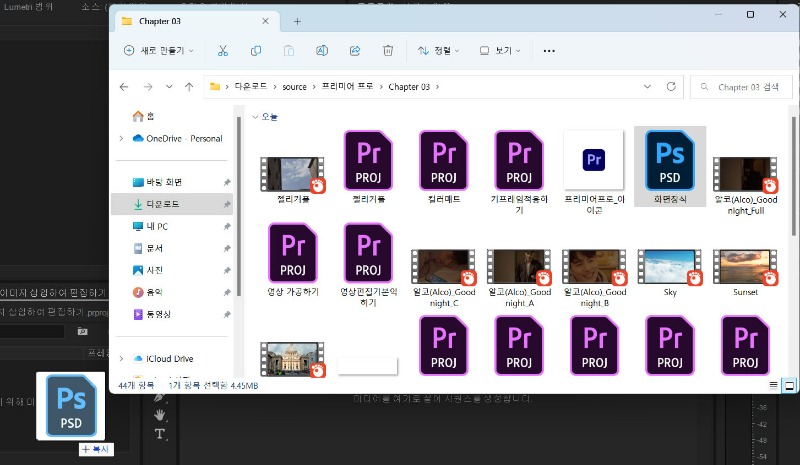Click 프리미어 프로 in the address breadcrumb
This screenshot has height=465, width=800.
(x=347, y=86)
